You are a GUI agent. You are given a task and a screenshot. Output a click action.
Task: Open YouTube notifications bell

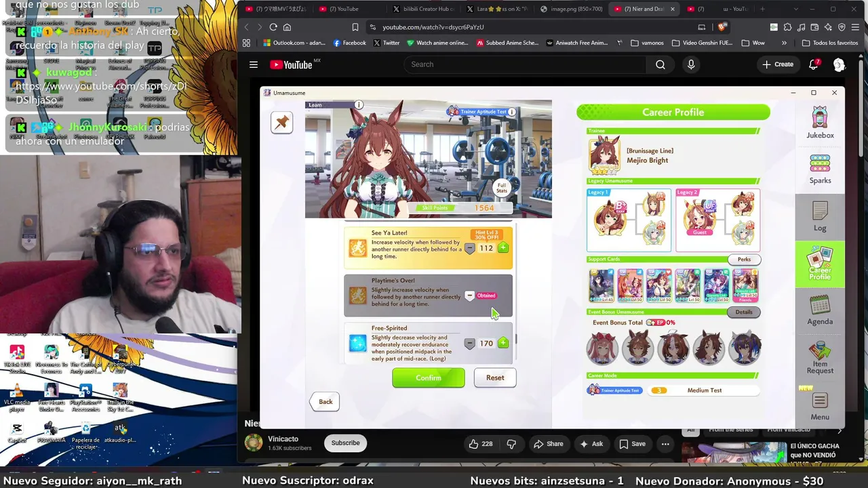[x=814, y=64]
